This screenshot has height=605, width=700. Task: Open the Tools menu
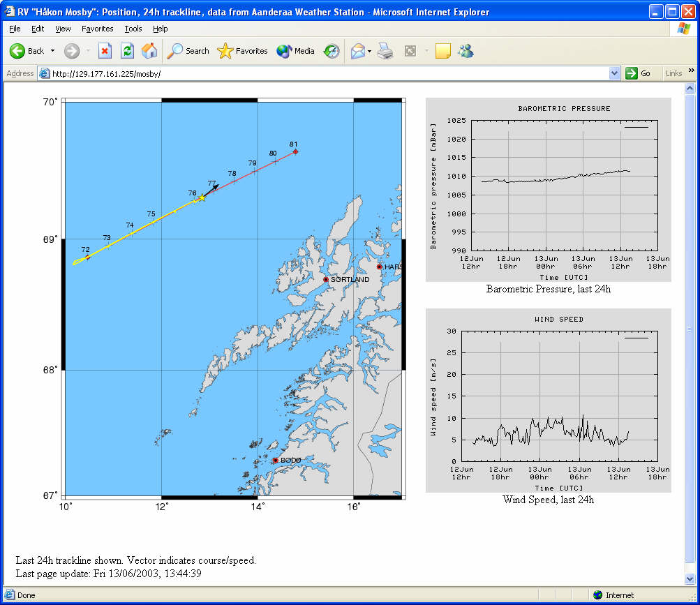(x=133, y=29)
